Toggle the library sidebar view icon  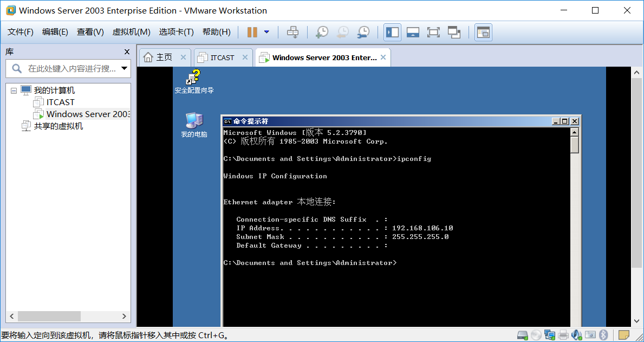point(392,32)
